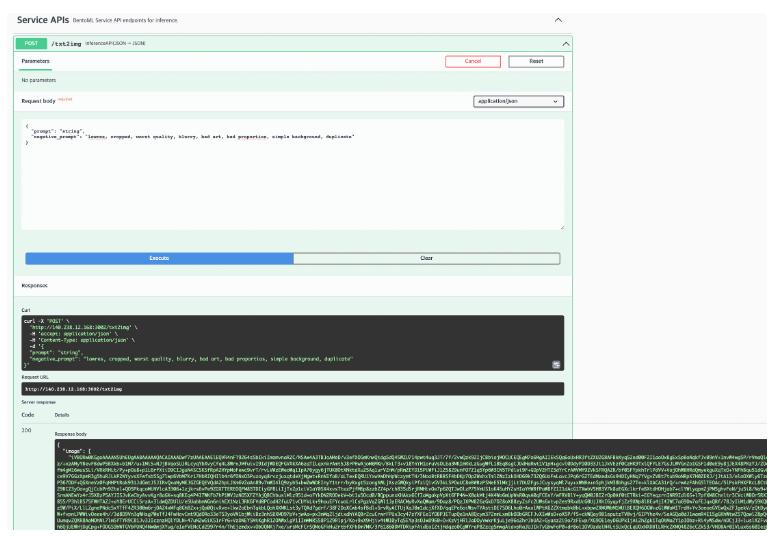The image size is (779, 536).
Task: Select the Parameters tab
Action: click(35, 61)
